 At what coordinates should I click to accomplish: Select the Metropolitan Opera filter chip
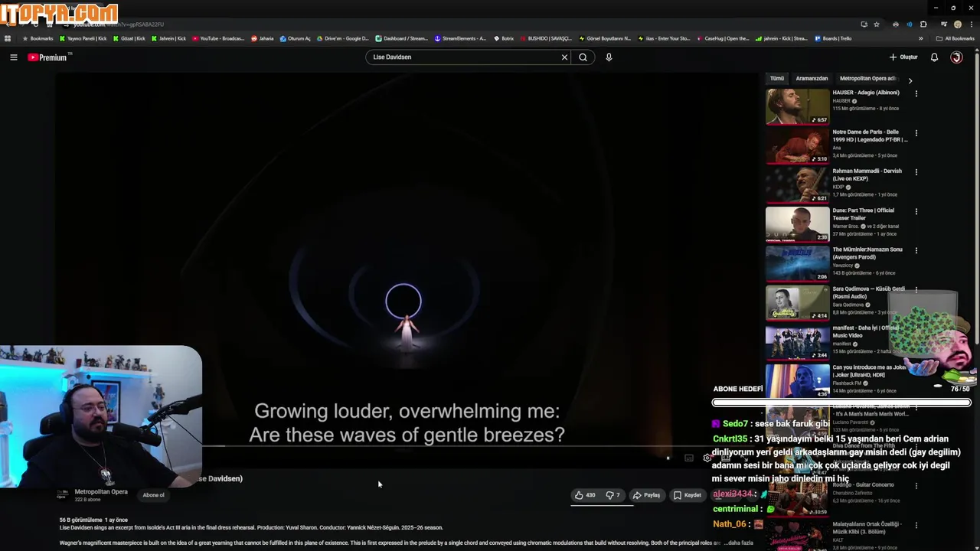(868, 78)
